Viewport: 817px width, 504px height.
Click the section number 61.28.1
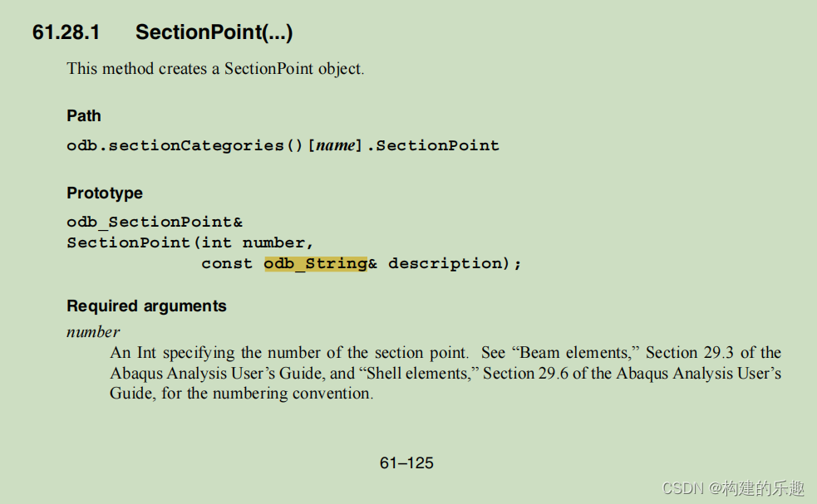tap(66, 32)
